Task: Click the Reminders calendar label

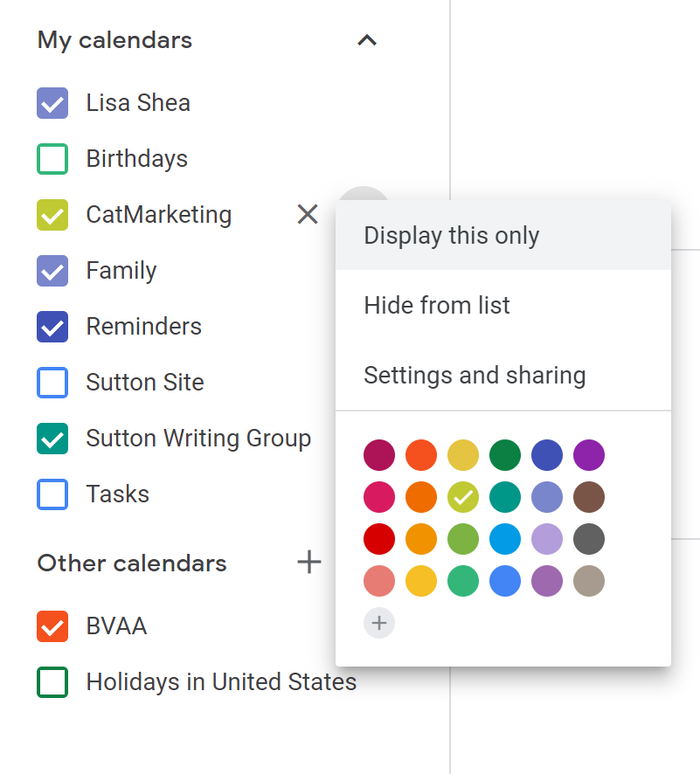Action: (143, 326)
